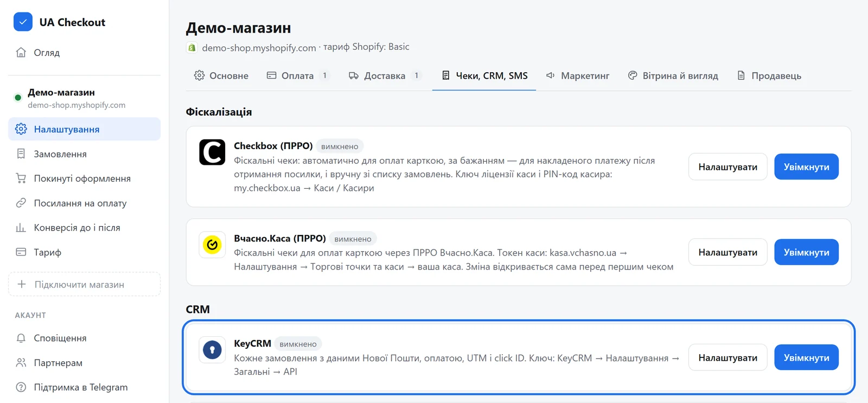Enable KeyCRM with Увімкнути button
Image resolution: width=868 pixels, height=403 pixels.
(x=806, y=357)
